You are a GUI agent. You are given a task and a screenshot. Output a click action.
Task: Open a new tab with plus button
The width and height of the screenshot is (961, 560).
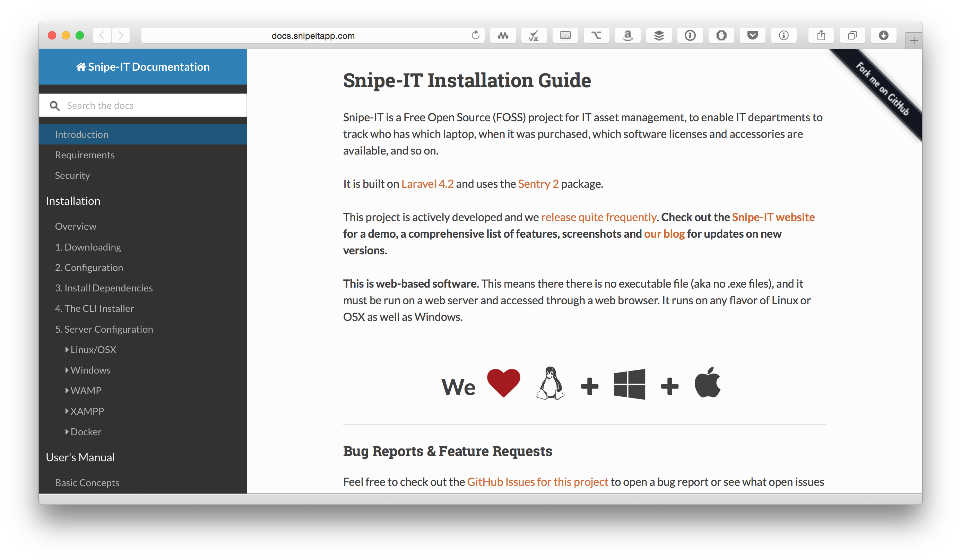point(914,41)
